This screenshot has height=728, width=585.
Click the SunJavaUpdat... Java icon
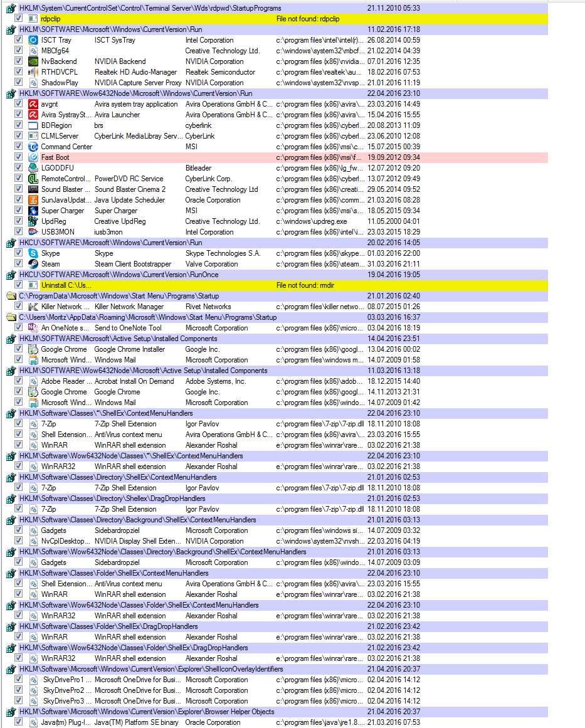33,200
